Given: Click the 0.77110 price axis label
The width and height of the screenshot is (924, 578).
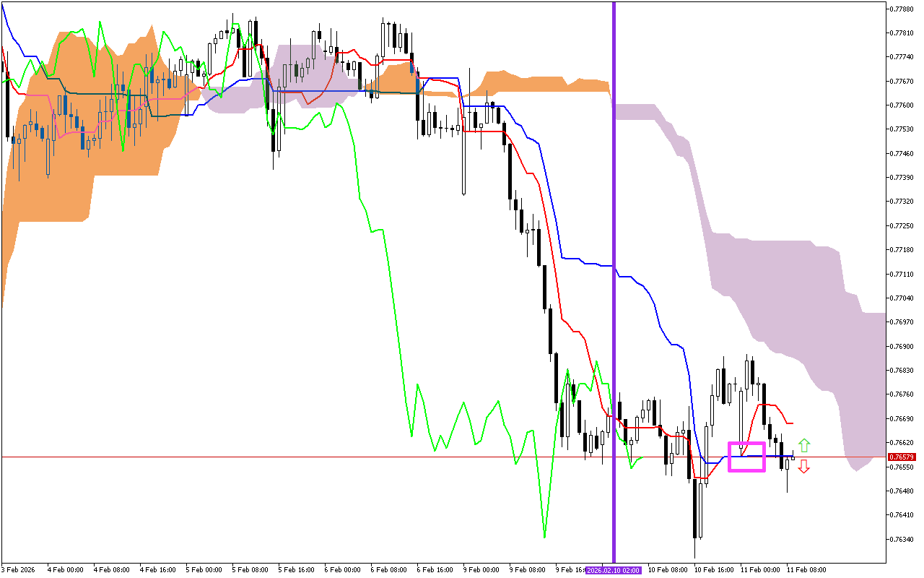Looking at the screenshot, I should (902, 274).
